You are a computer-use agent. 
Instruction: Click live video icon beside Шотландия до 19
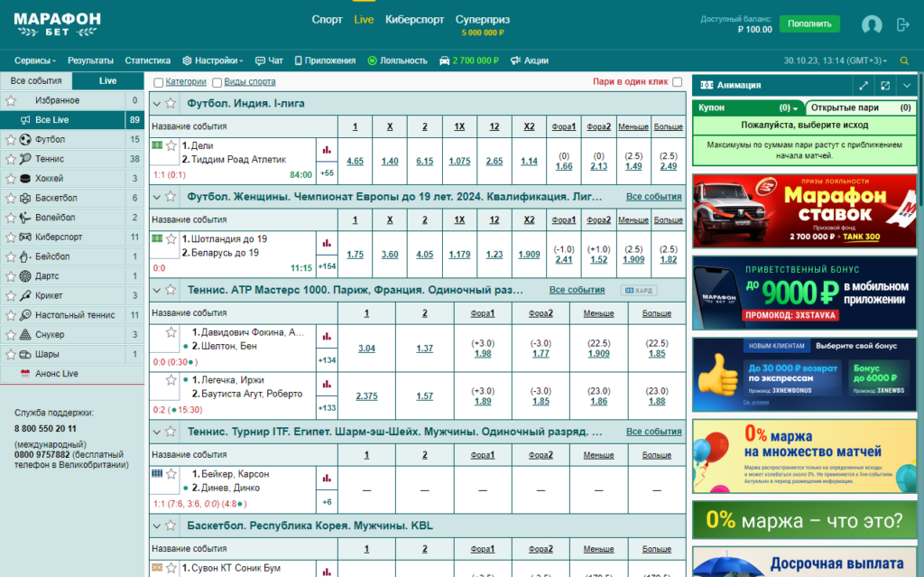pyautogui.click(x=157, y=238)
